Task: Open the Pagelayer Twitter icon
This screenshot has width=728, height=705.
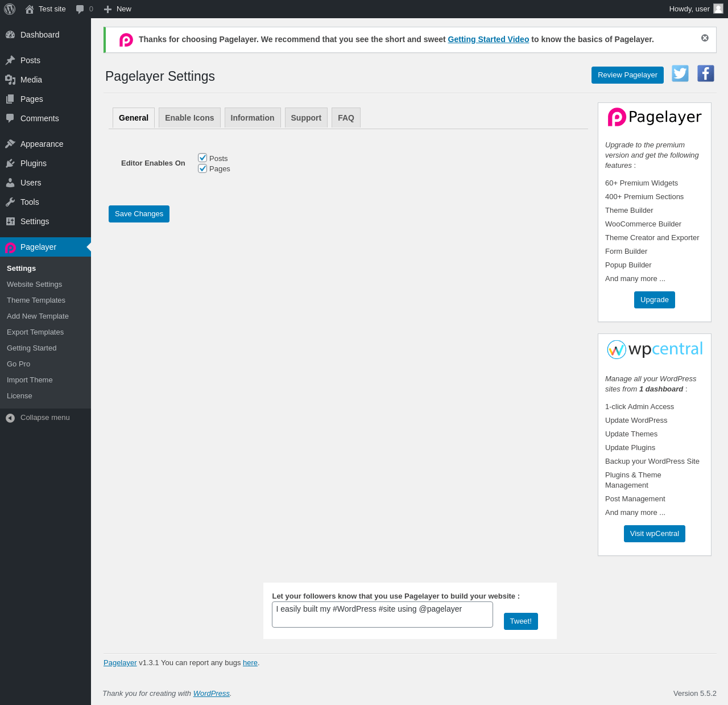Action: [x=680, y=73]
